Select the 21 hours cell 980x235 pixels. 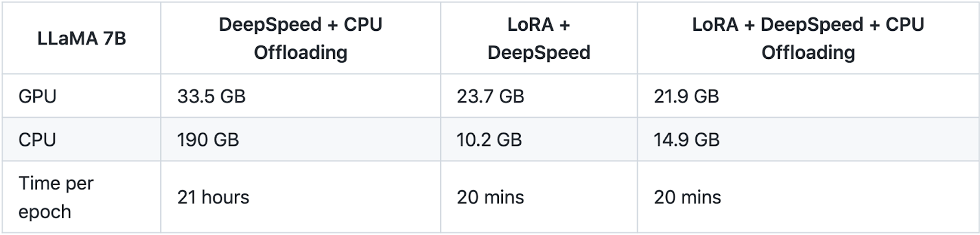[213, 197]
